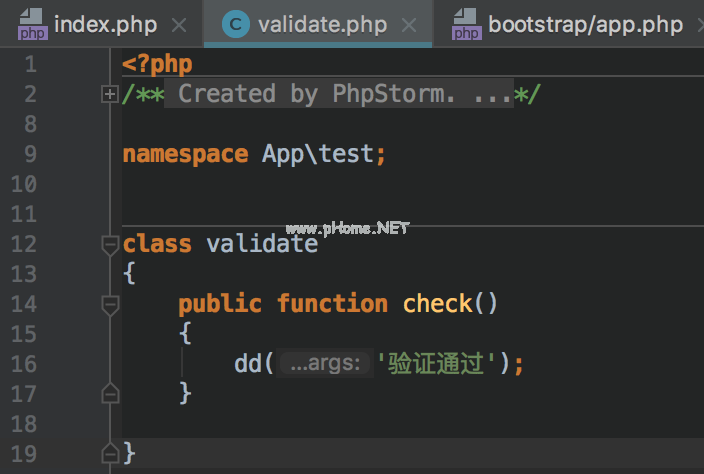The height and width of the screenshot is (474, 704).
Task: Close the index.php tab
Action: coord(178,25)
